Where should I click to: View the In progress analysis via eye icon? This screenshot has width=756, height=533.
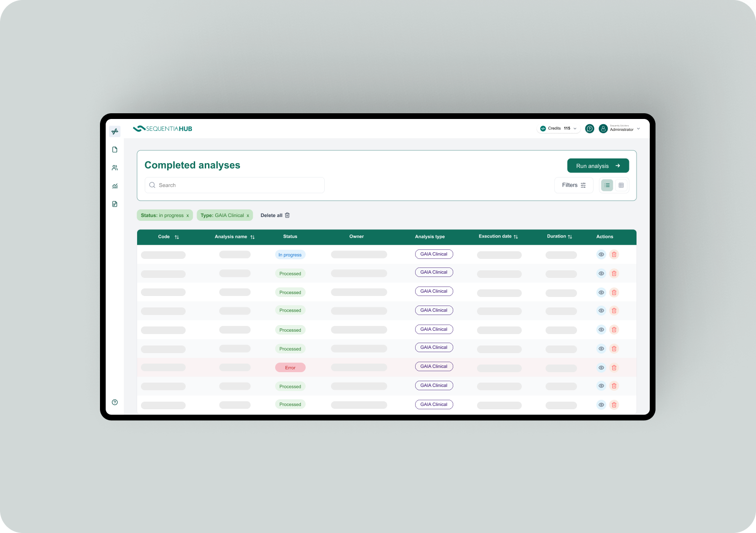[601, 255]
